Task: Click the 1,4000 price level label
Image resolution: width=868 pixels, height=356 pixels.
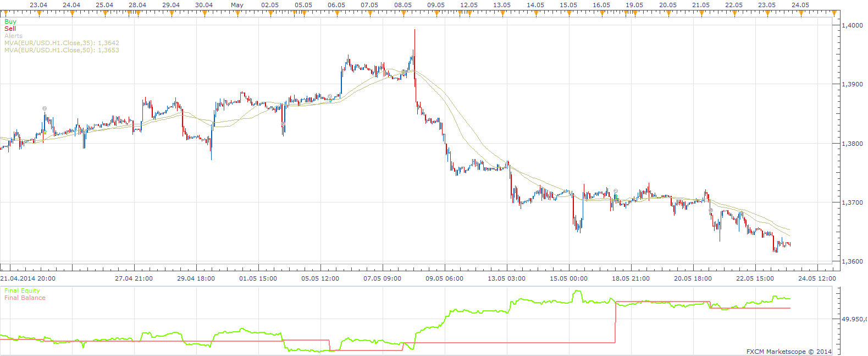Action: coord(853,25)
